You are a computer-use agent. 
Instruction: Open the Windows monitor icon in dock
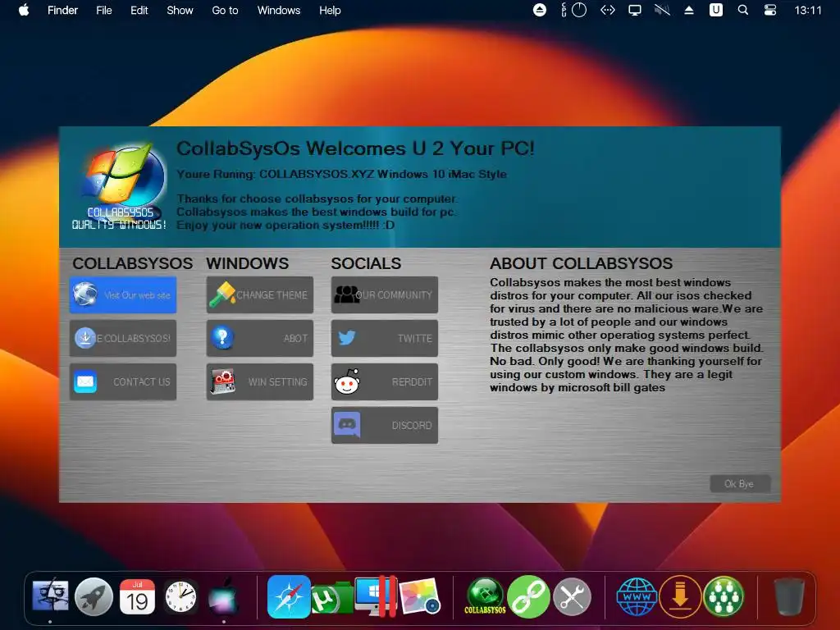(x=376, y=596)
